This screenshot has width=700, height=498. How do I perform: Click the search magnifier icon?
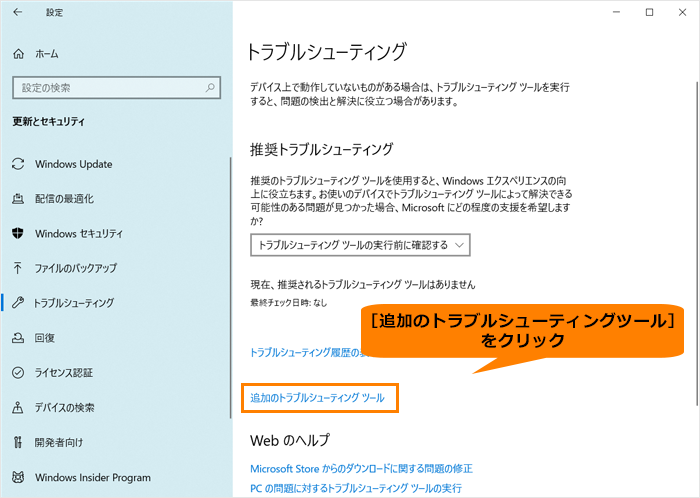(210, 87)
